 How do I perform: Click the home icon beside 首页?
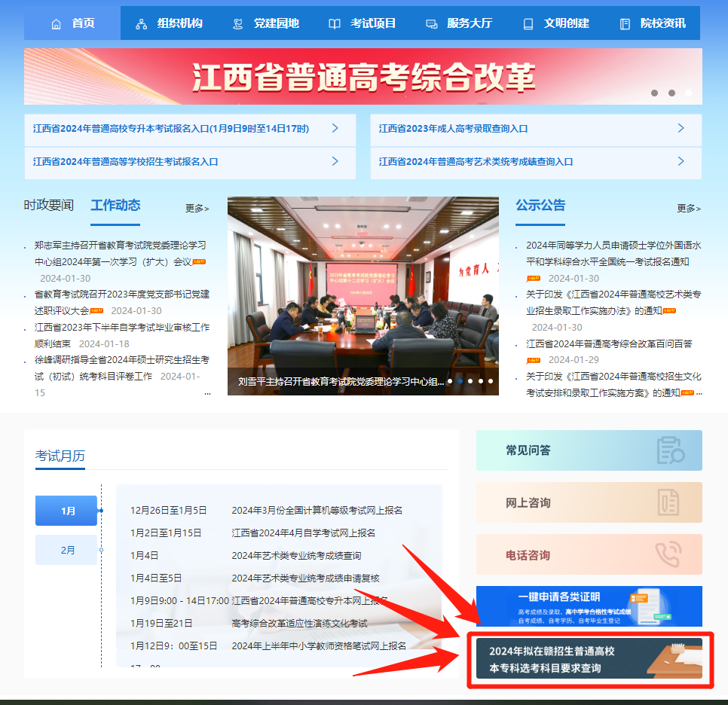coord(57,24)
